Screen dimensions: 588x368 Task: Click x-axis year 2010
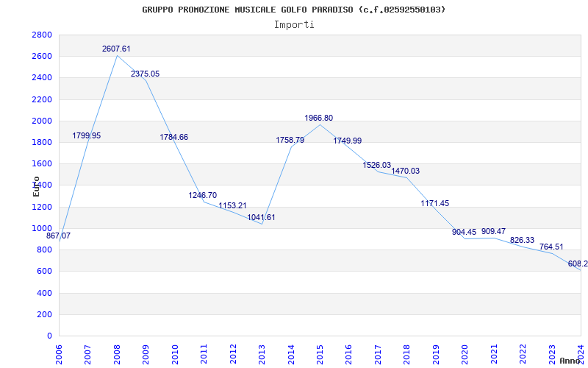coord(175,354)
